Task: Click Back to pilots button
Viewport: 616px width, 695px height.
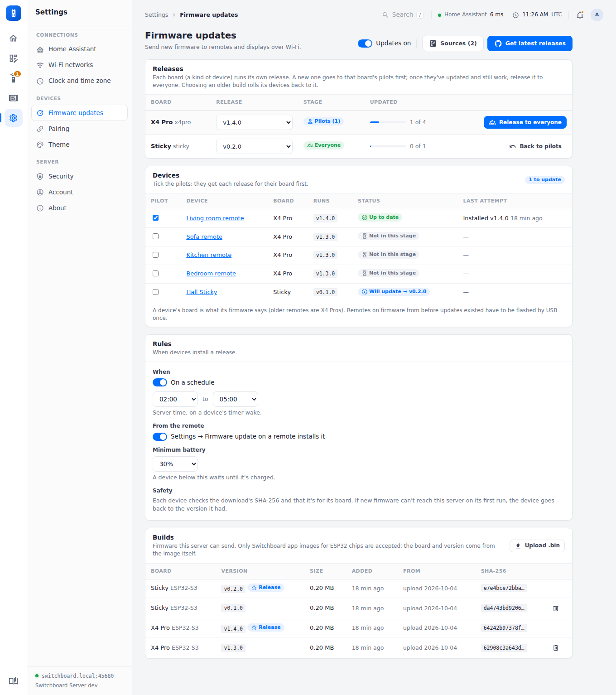Action: click(535, 146)
